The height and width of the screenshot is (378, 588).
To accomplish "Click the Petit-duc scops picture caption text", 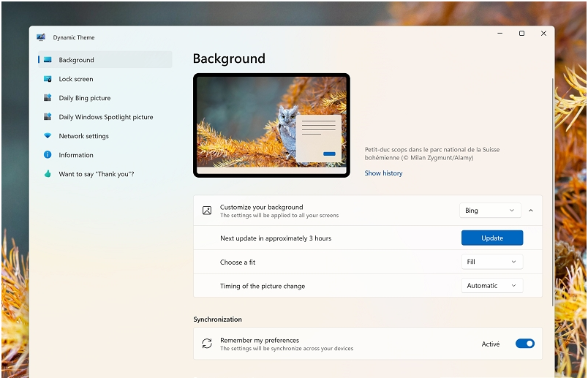I will click(432, 154).
